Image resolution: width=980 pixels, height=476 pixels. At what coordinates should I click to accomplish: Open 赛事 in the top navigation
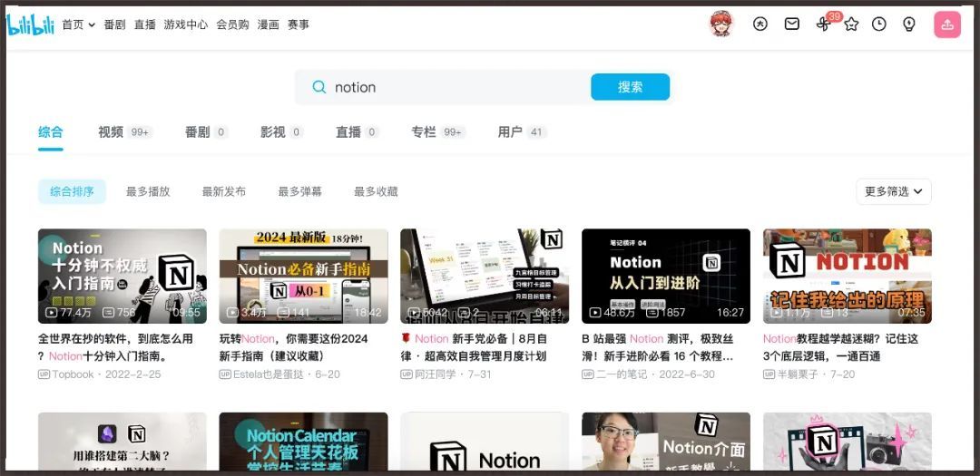(x=299, y=24)
